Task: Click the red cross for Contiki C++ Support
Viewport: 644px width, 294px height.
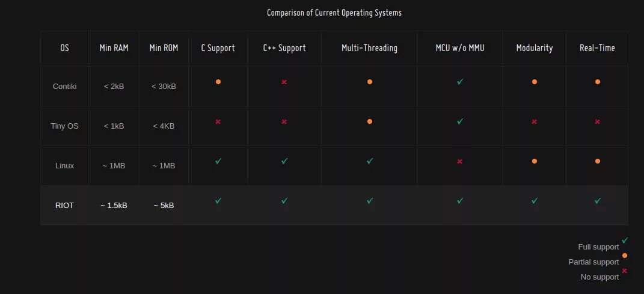Action: point(284,82)
